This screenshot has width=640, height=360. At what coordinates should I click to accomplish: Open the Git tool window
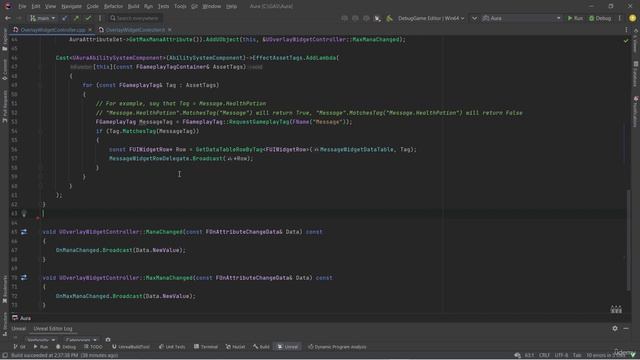20,347
